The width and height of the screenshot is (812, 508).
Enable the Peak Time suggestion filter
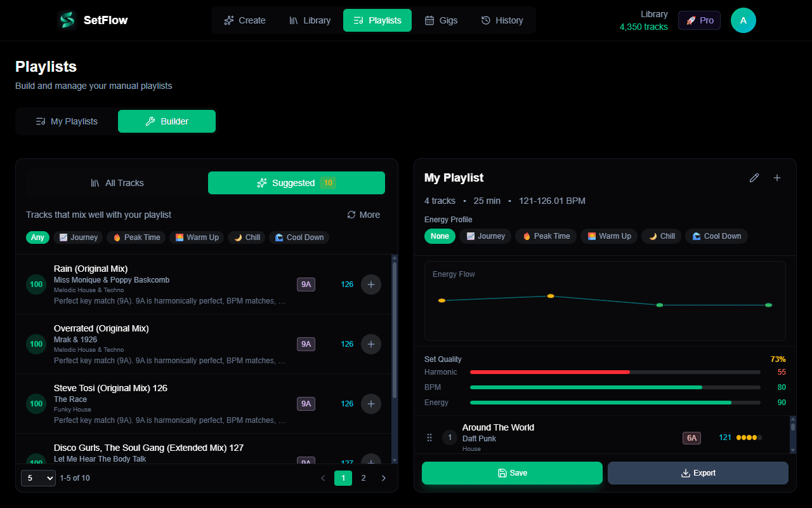pyautogui.click(x=136, y=237)
